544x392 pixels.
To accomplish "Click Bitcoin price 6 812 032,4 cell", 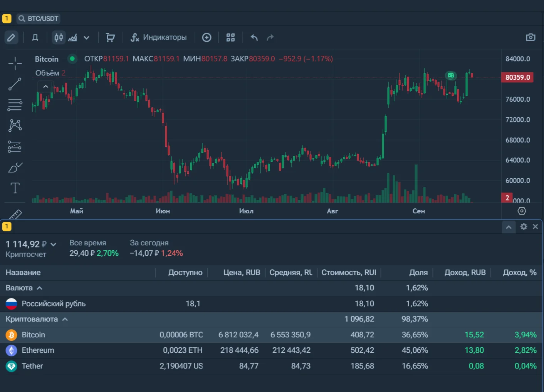I will tap(238, 335).
